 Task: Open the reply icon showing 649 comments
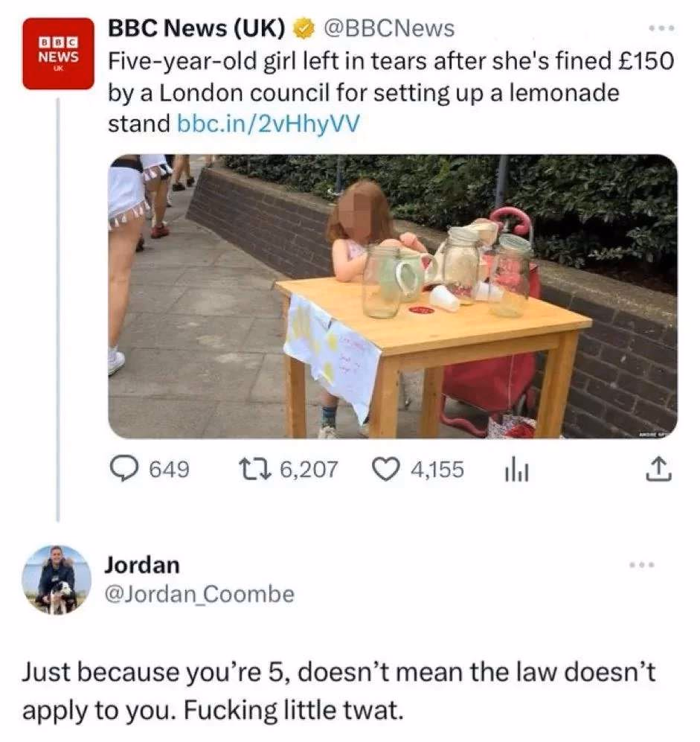pyautogui.click(x=124, y=468)
